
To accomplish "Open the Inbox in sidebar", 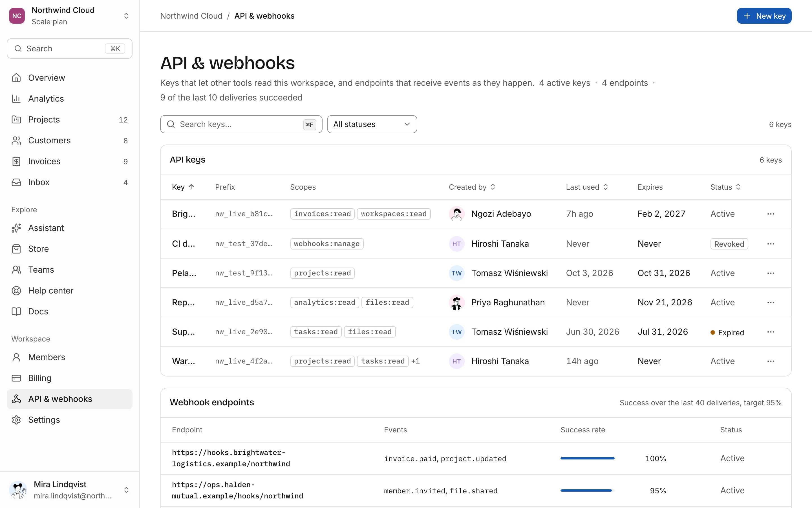I will [69, 182].
